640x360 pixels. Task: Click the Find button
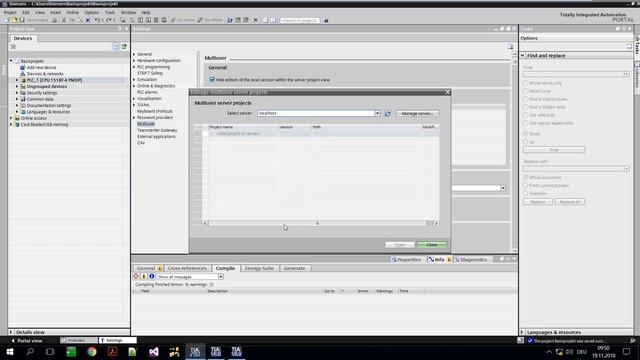(x=553, y=150)
